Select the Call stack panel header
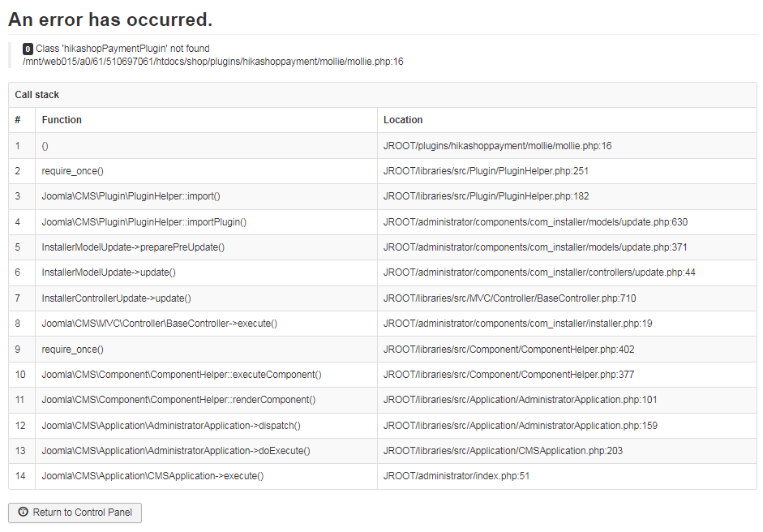 (37, 95)
